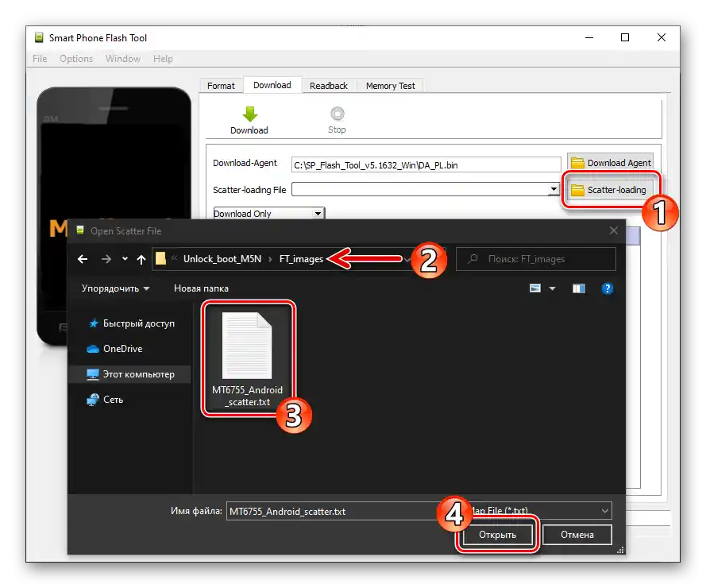706x588 pixels.
Task: Maximize the Smart Phone Flash Tool window
Action: point(625,37)
